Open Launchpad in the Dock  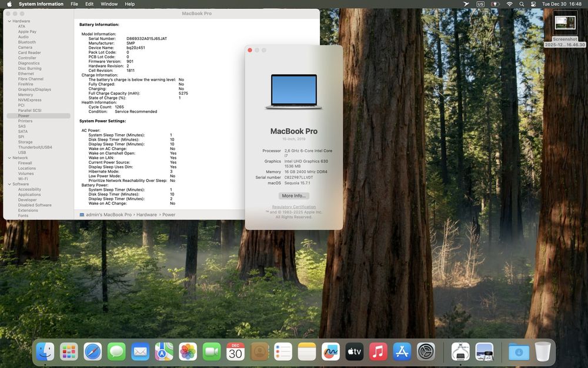tap(69, 352)
